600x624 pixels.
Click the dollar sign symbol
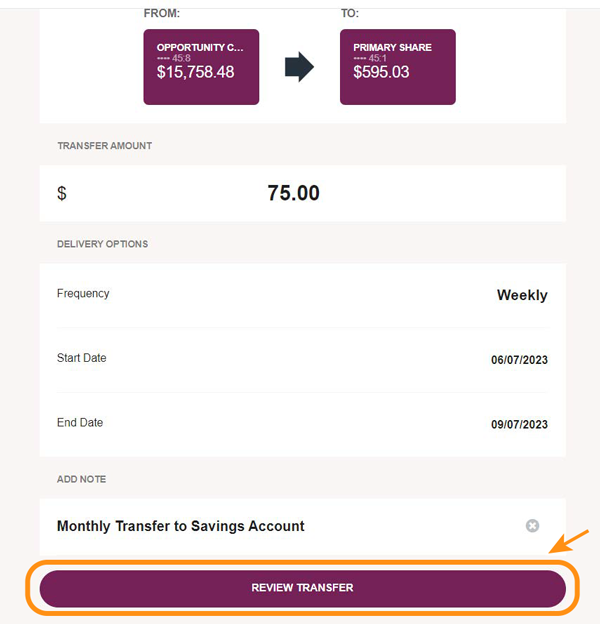click(62, 193)
